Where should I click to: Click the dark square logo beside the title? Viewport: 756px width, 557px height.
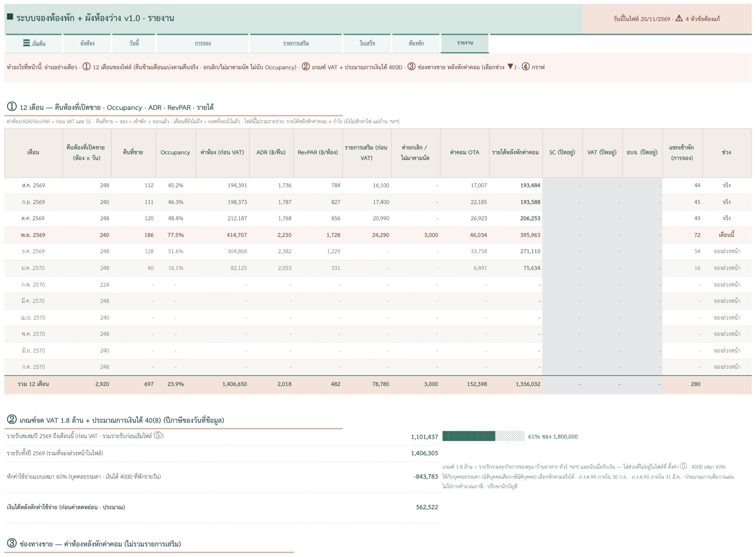pos(10,17)
